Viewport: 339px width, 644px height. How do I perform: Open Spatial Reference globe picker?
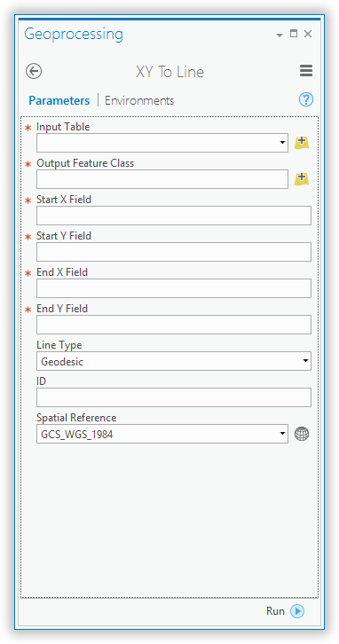[x=302, y=434]
